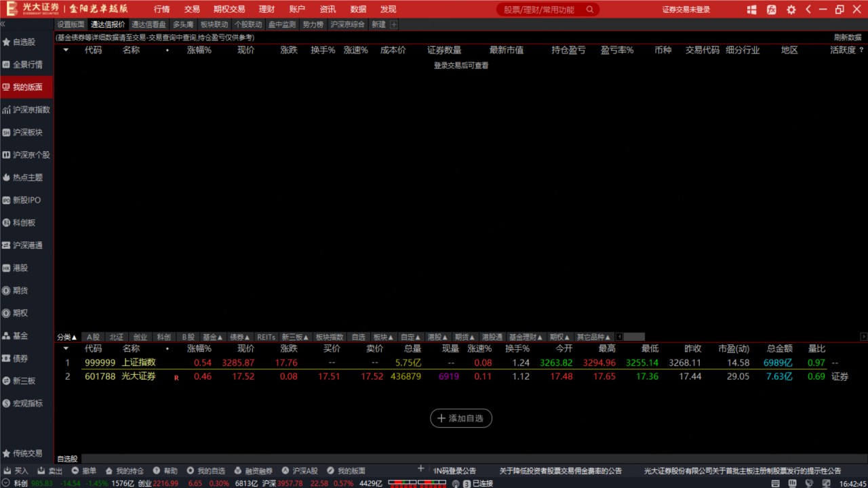The image size is (868, 488).
Task: Click 刷新数据 refresh link
Action: (848, 37)
